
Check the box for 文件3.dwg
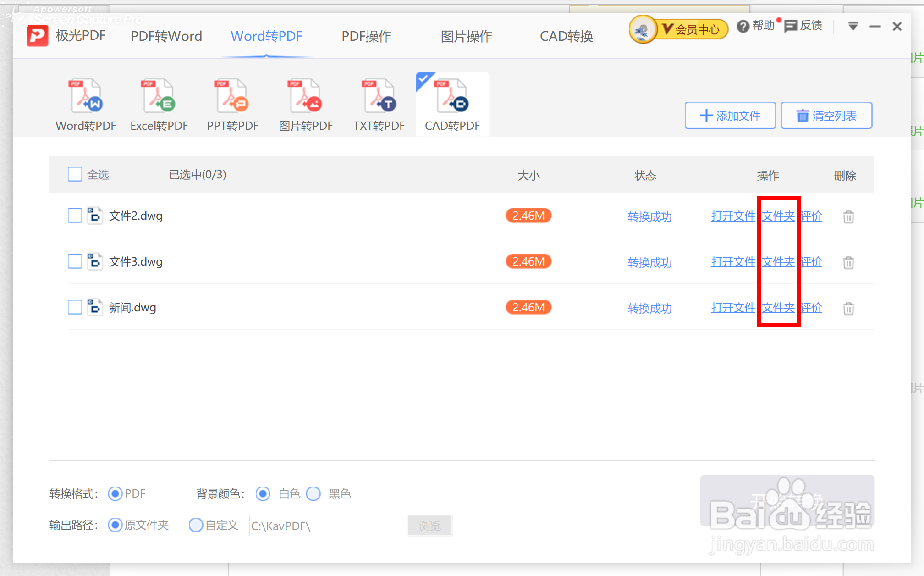tap(75, 261)
